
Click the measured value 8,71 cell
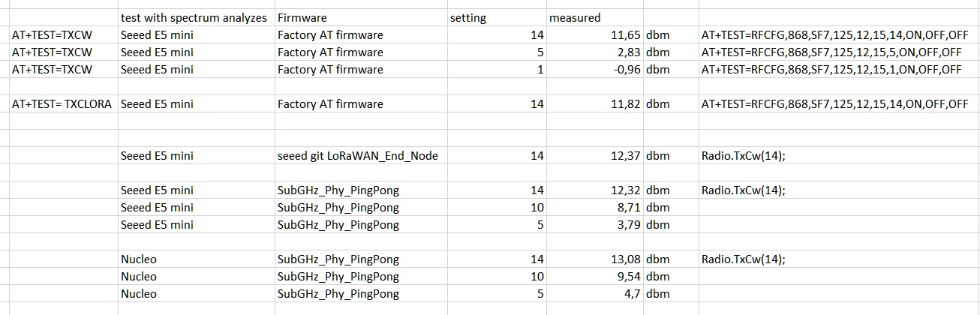pyautogui.click(x=595, y=208)
